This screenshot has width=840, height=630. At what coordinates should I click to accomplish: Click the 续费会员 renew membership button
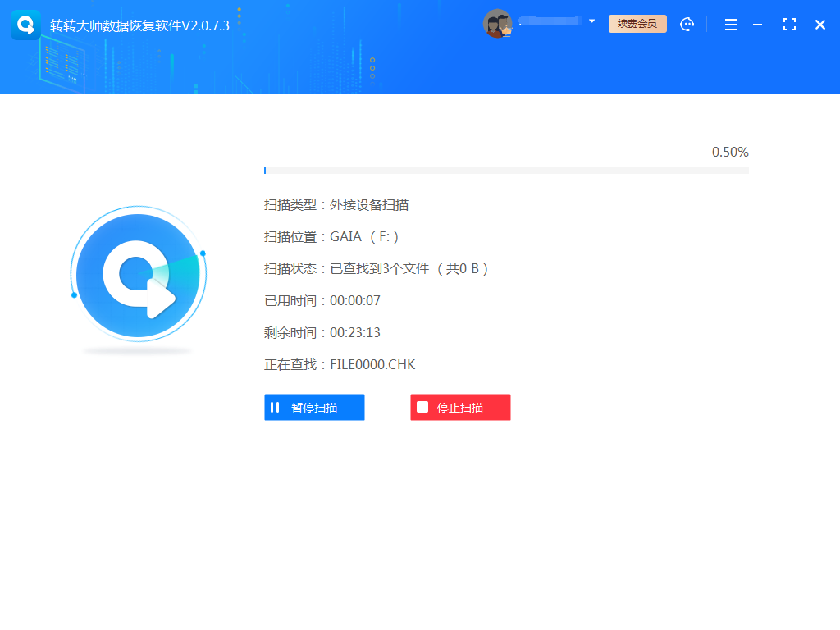(x=637, y=24)
